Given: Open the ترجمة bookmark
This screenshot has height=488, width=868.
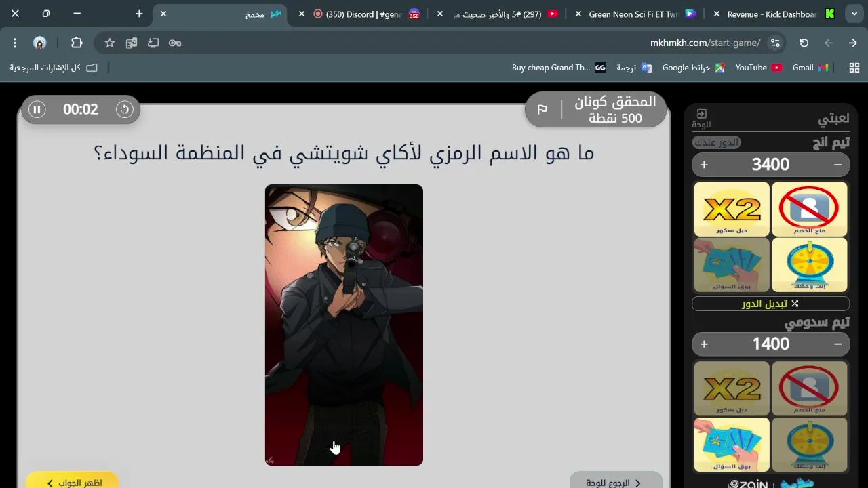Looking at the screenshot, I should click(x=633, y=68).
